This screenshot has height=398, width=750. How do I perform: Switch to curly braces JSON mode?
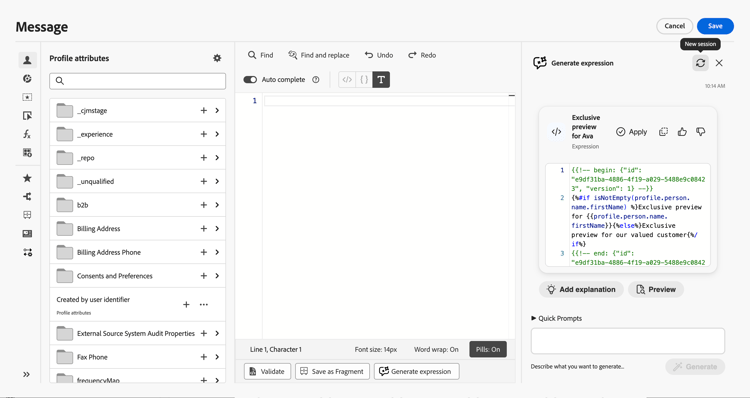click(x=364, y=79)
